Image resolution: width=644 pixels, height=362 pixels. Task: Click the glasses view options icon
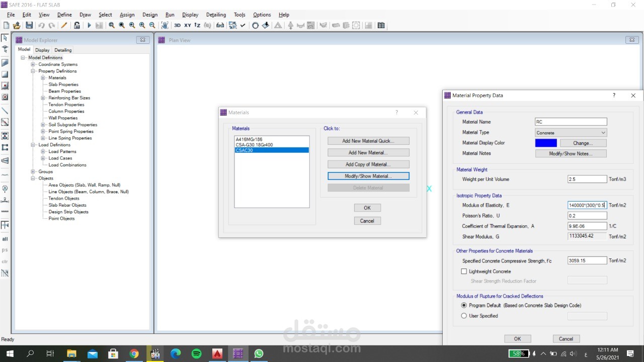(220, 25)
